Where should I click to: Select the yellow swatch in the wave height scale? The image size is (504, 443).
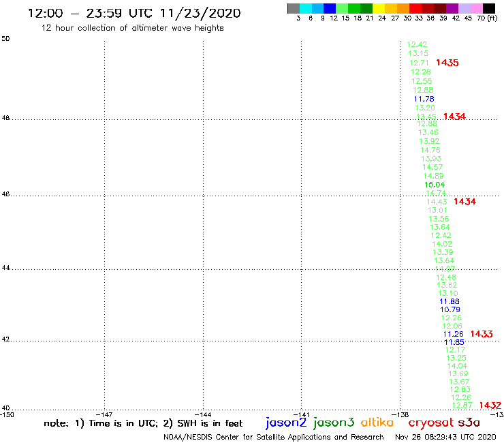point(379,8)
